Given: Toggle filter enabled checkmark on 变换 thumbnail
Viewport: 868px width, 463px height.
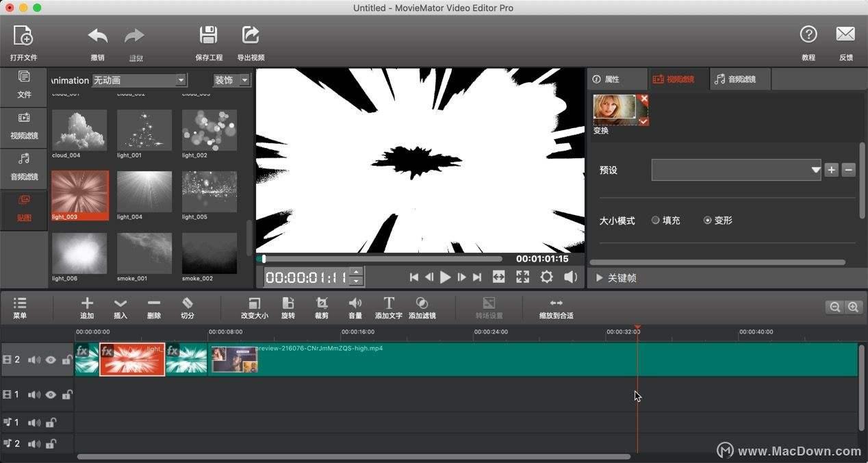Looking at the screenshot, I should point(643,121).
